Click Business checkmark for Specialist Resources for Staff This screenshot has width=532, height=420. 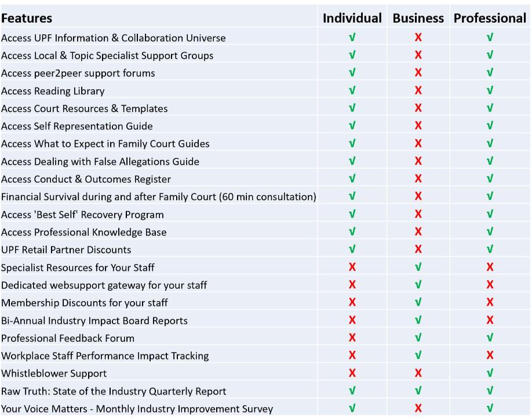418,267
